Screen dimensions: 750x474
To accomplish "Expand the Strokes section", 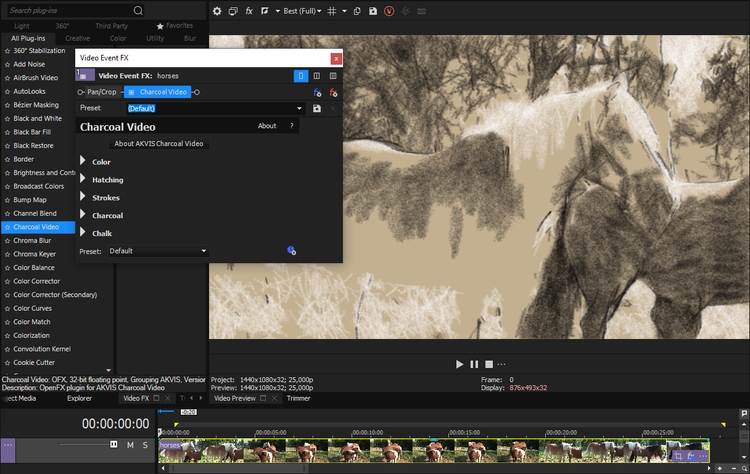I will coord(82,196).
